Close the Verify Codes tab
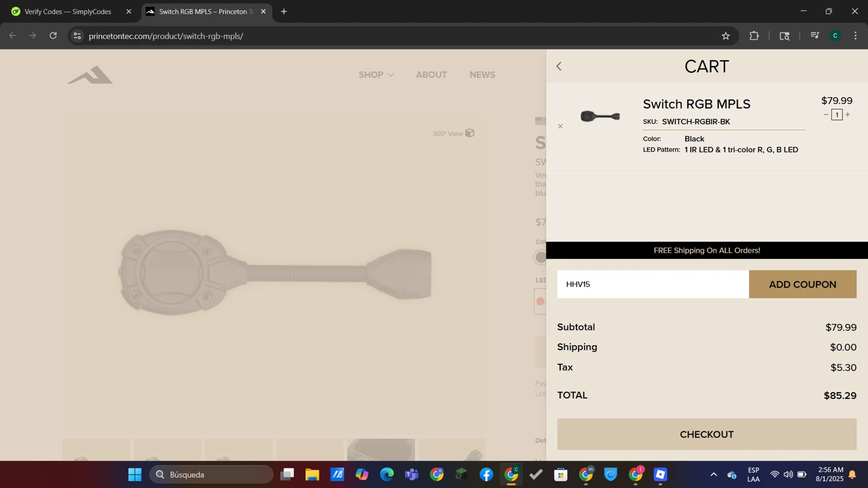This screenshot has height=488, width=868. (128, 12)
